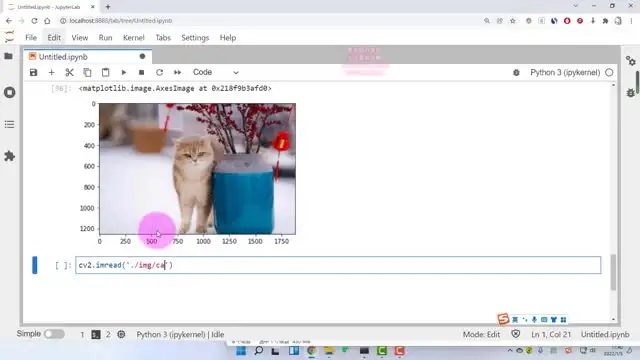Open the File Browser sidebar panel
Viewport: 640px width, 360px height.
pos(9,56)
